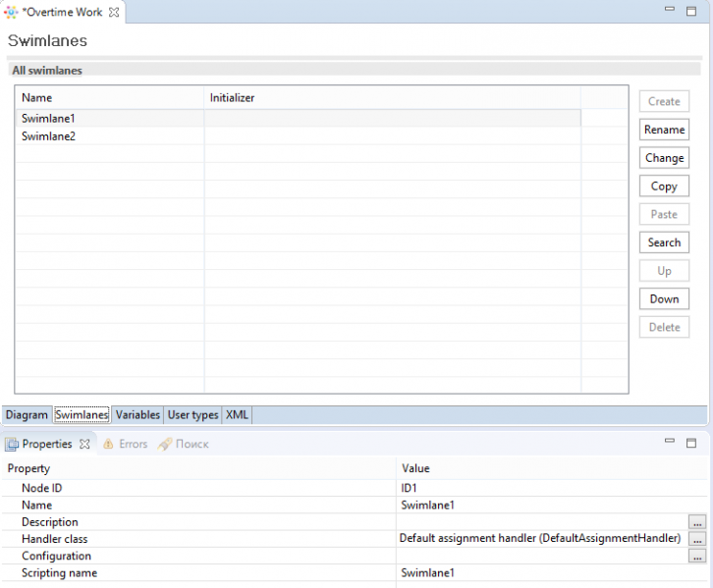Image resolution: width=713 pixels, height=588 pixels.
Task: Open Configuration ellipsis editor button
Action: pyautogui.click(x=697, y=556)
